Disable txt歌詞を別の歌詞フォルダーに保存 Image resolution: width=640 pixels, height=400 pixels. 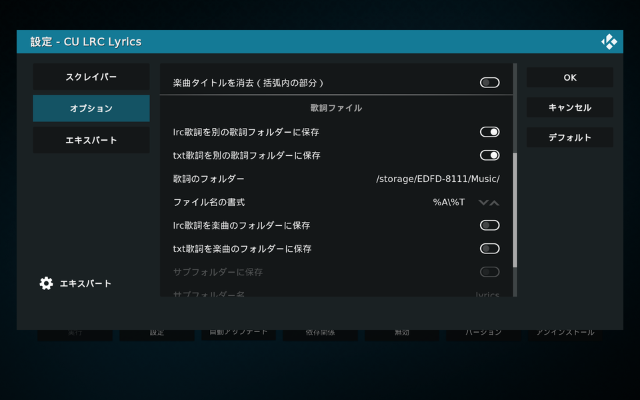(x=489, y=155)
